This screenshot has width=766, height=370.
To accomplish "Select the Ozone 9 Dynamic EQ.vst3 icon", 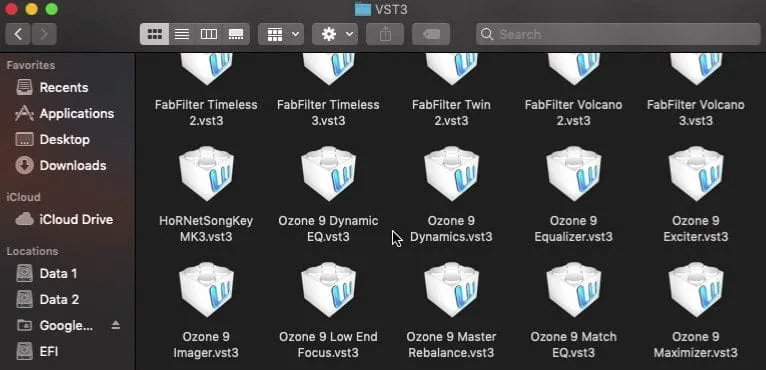I will pos(328,174).
